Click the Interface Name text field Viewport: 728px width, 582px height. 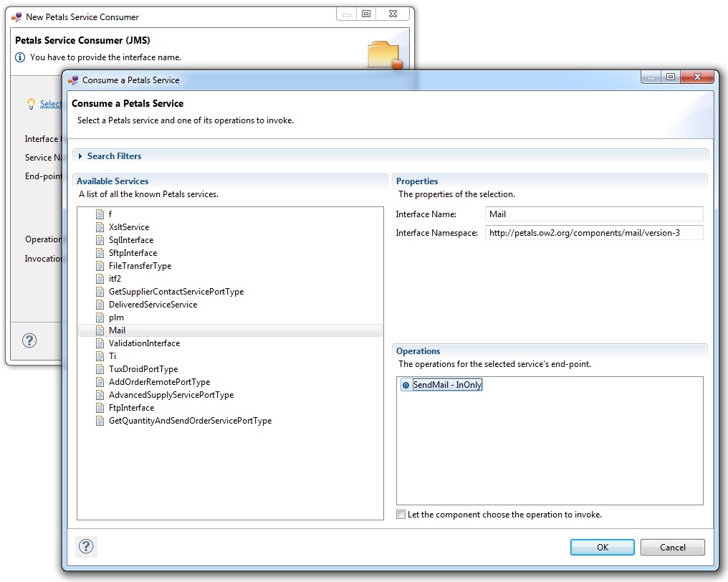[x=593, y=214]
